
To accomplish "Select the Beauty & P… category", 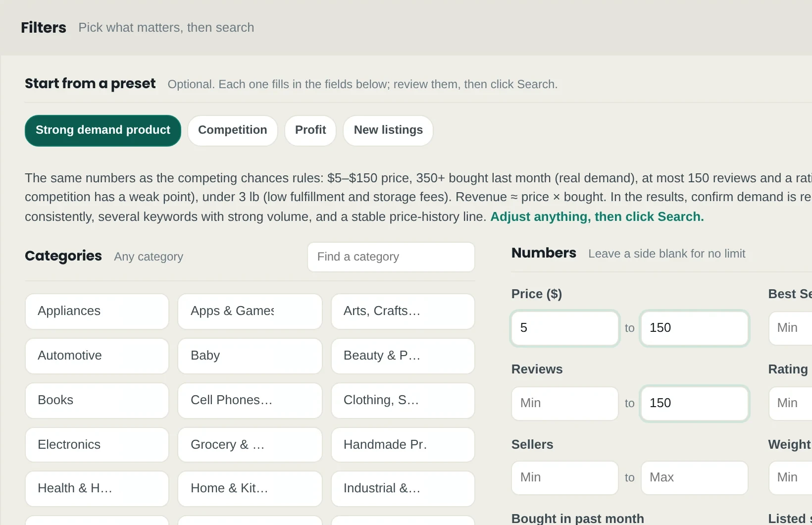I will coord(403,356).
